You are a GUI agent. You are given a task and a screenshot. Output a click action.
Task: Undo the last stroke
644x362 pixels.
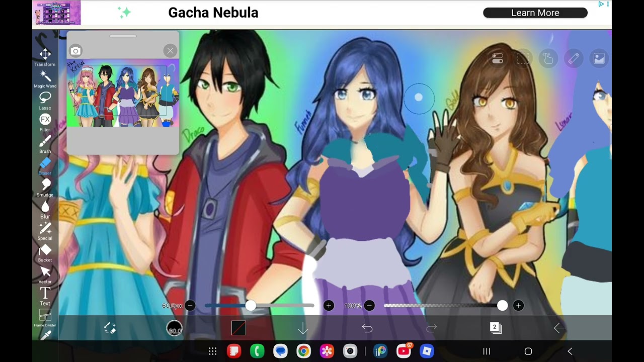pos(367,328)
